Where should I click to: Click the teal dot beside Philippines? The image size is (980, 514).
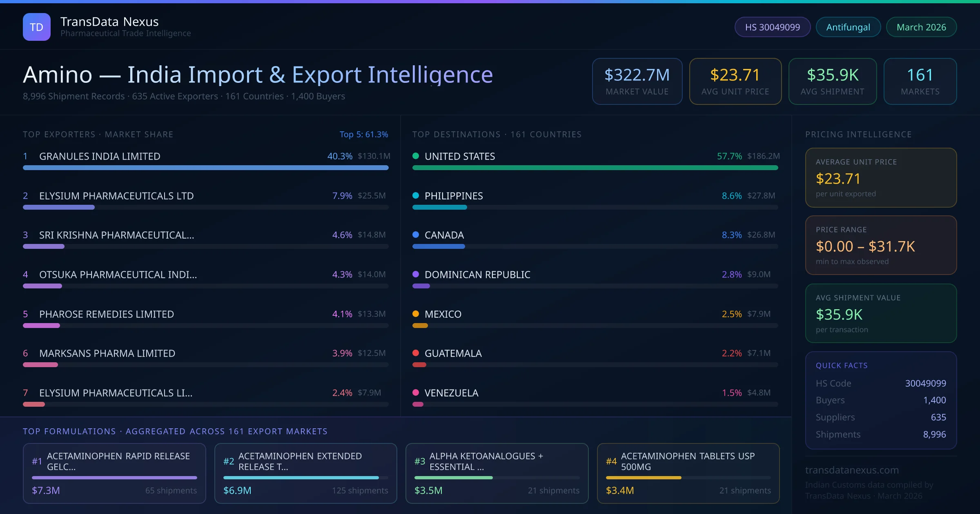click(416, 195)
